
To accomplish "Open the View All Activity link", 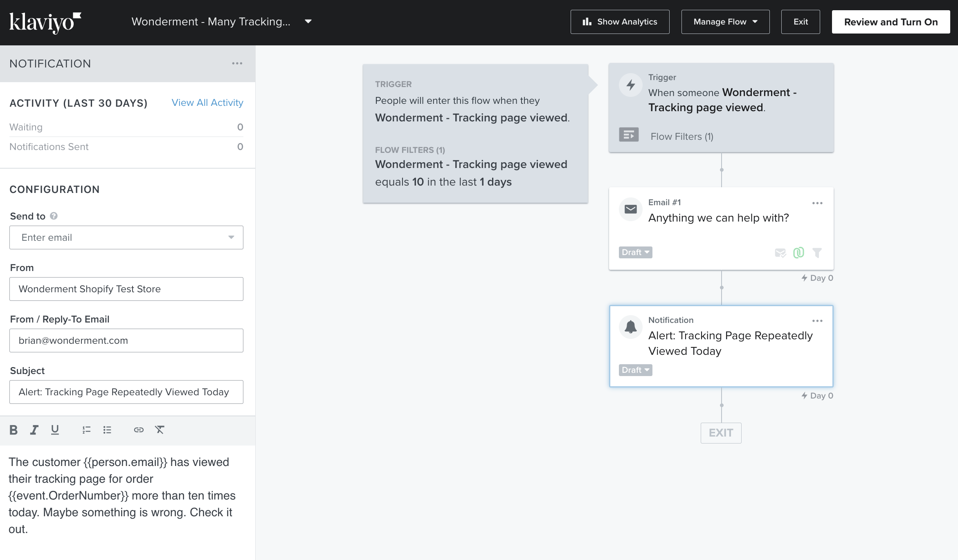I will (207, 103).
